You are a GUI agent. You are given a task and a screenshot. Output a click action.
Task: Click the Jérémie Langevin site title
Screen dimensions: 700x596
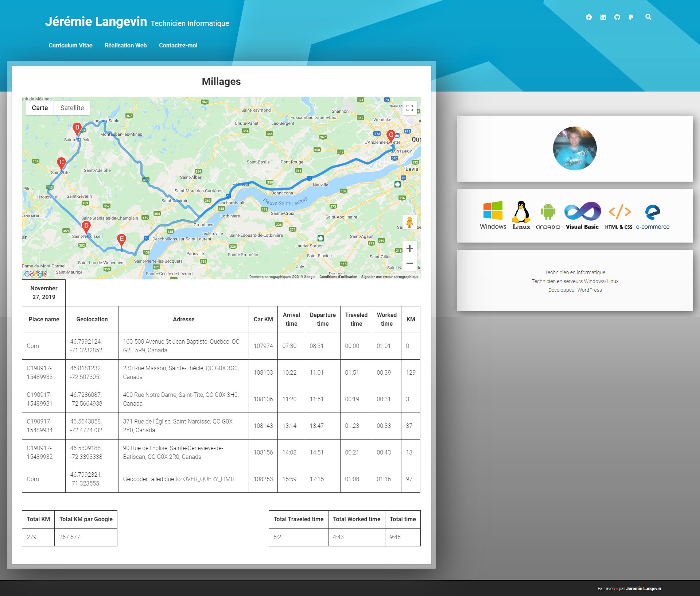96,22
